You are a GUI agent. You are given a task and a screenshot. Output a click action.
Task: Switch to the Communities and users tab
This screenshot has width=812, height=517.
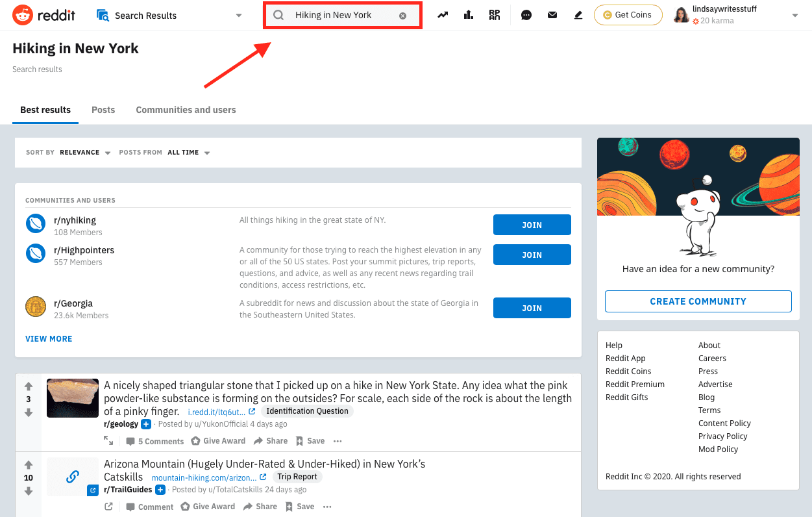(186, 109)
